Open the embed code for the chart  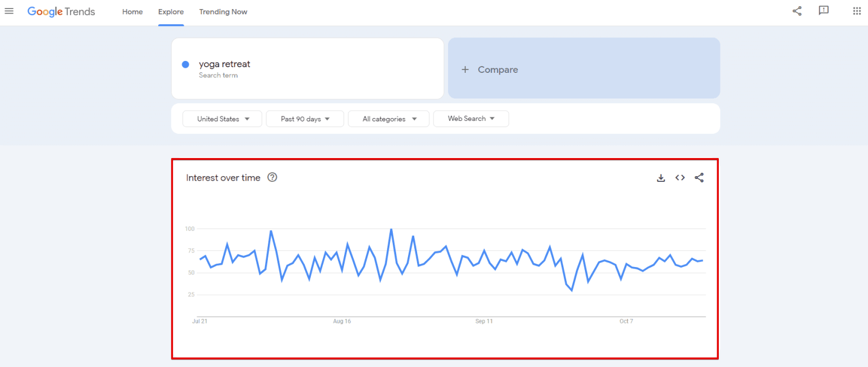point(680,177)
